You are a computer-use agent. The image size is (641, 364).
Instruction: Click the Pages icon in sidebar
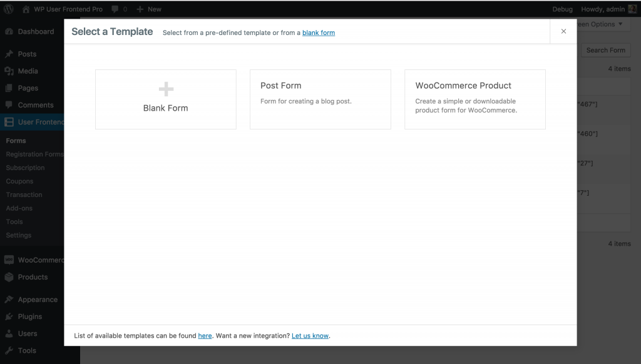(x=9, y=88)
